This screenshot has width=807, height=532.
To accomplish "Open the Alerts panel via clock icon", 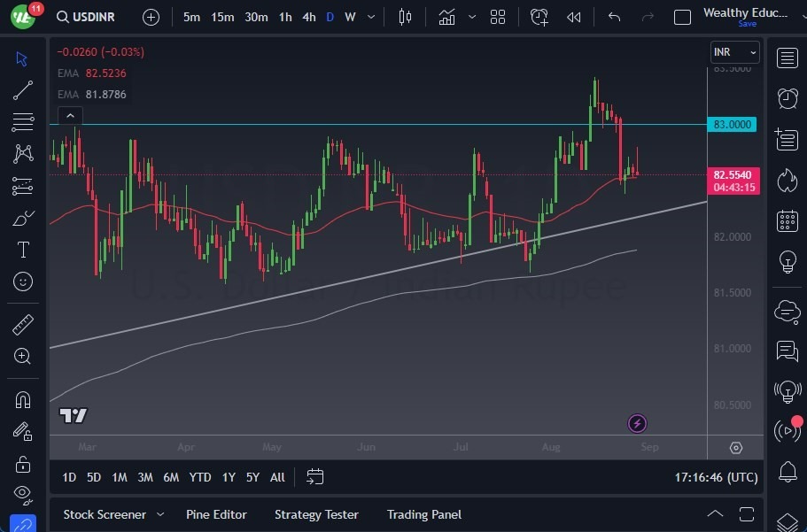I will (787, 98).
